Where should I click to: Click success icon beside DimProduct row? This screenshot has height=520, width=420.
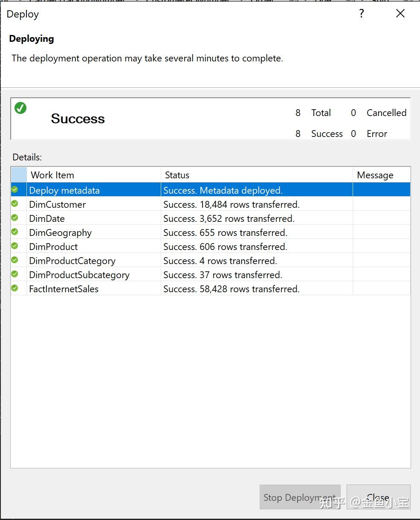(x=14, y=246)
